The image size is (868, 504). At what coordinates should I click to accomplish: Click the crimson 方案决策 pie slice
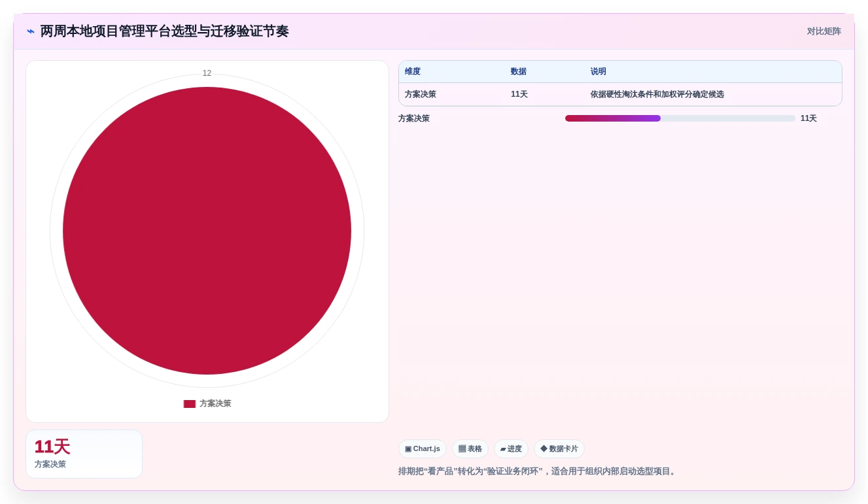(x=207, y=231)
